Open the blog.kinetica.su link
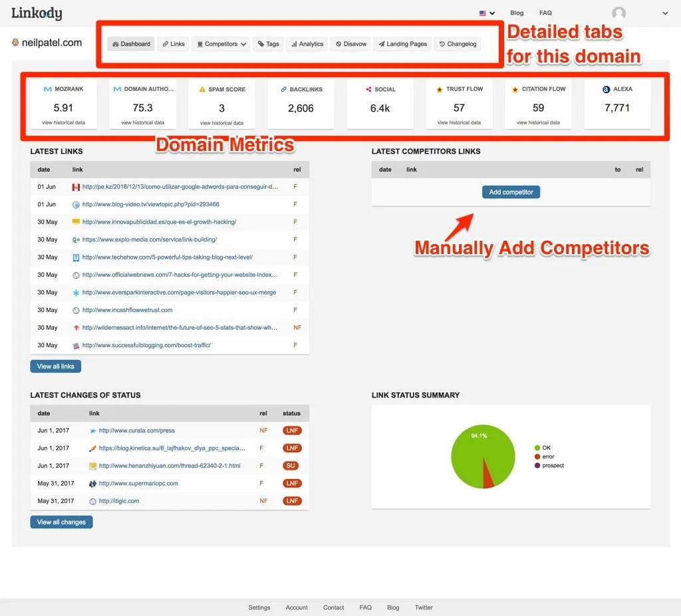 click(x=172, y=448)
